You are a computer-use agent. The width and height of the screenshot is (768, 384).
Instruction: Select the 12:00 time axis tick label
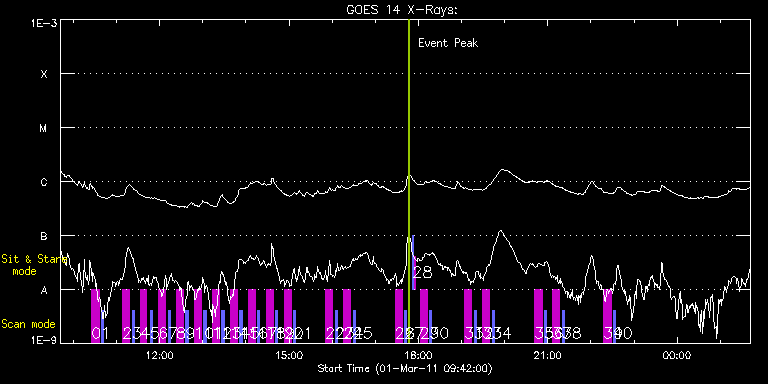coord(160,355)
